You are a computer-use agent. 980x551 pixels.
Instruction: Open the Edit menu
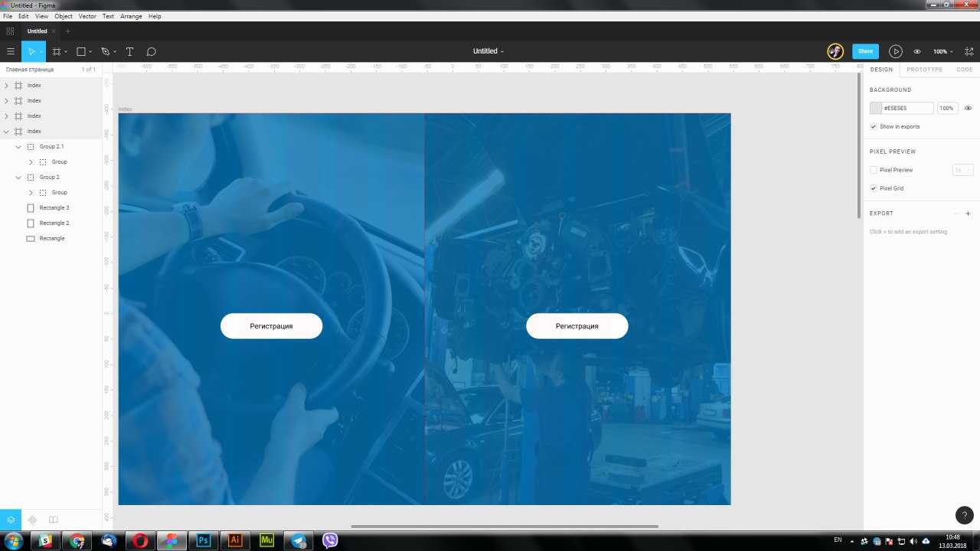24,16
